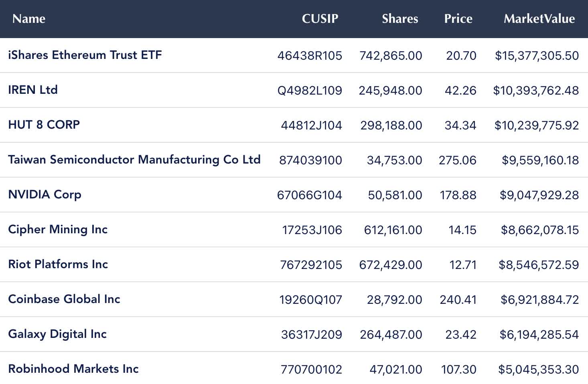588x384 pixels.
Task: Select Coinbase Global Inc in the table
Action: pyautogui.click(x=64, y=299)
